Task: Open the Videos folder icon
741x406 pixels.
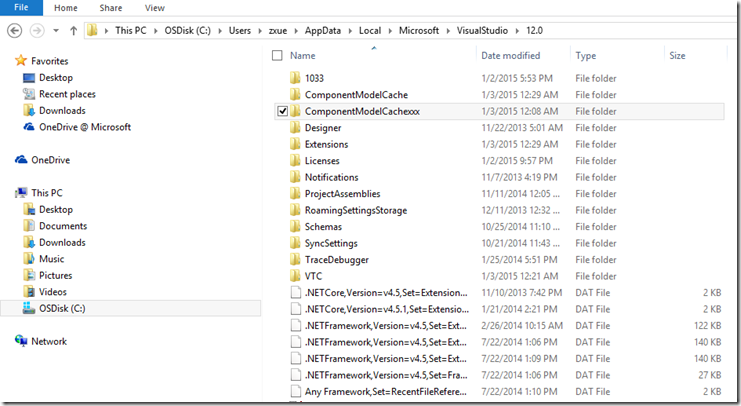Action: coord(29,292)
